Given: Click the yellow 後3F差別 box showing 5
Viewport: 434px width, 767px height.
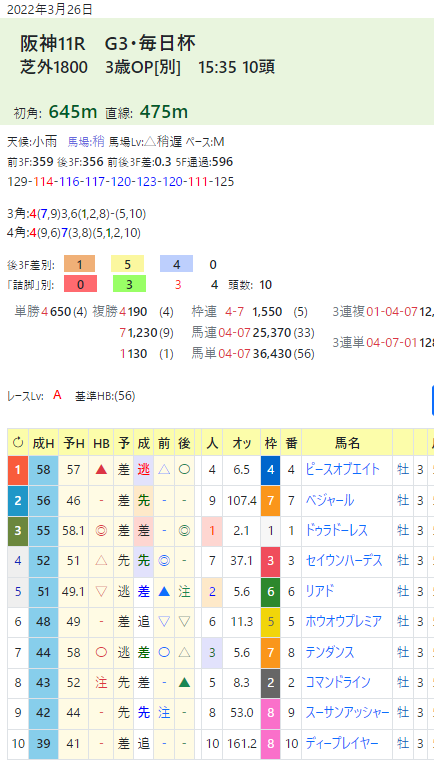Looking at the screenshot, I should (x=128, y=264).
